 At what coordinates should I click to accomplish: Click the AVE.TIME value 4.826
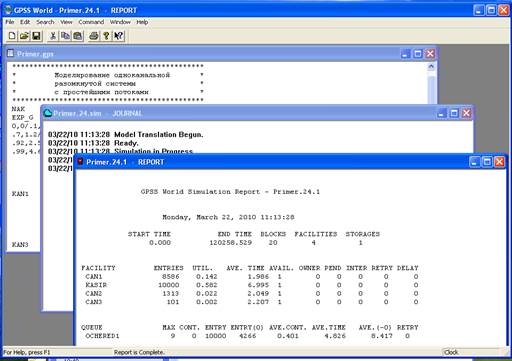tap(335, 336)
